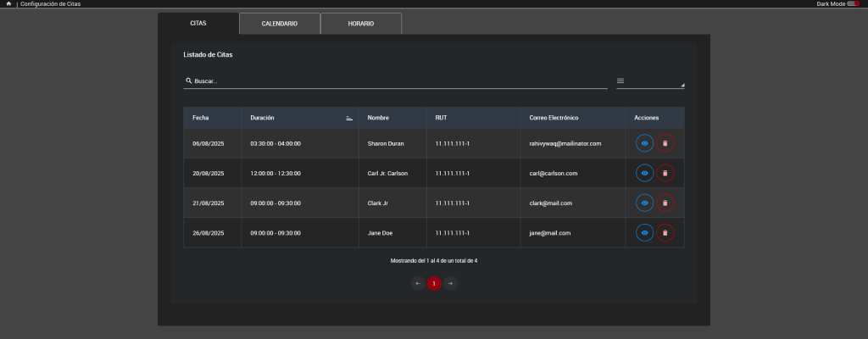Screen dimensions: 868x339
Task: Select page 1 in pagination
Action: [434, 283]
